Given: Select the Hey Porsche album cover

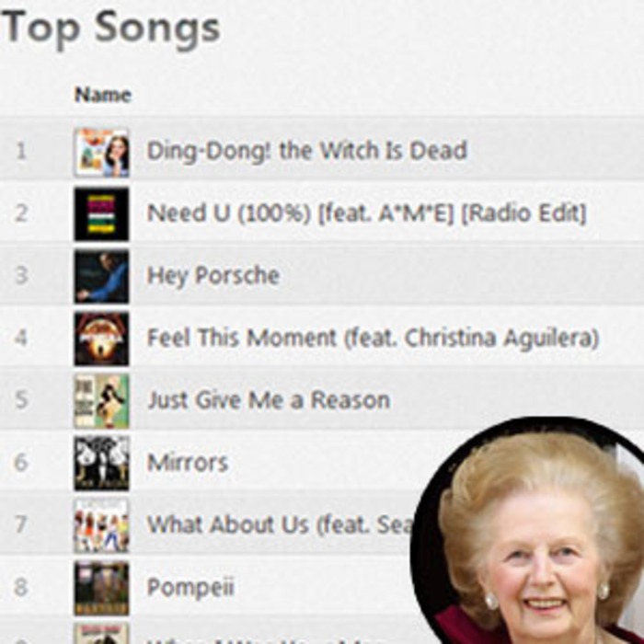Looking at the screenshot, I should pyautogui.click(x=101, y=277).
